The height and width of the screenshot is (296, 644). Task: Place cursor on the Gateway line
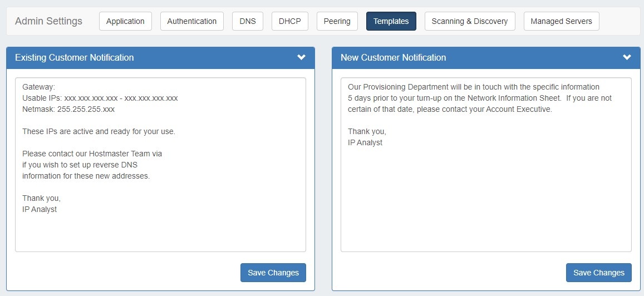[39, 87]
